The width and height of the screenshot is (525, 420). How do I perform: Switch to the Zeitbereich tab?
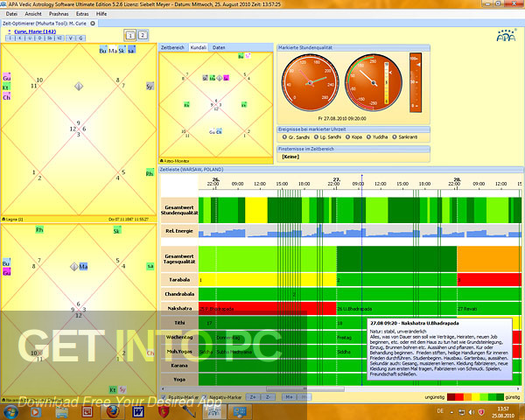pyautogui.click(x=172, y=47)
